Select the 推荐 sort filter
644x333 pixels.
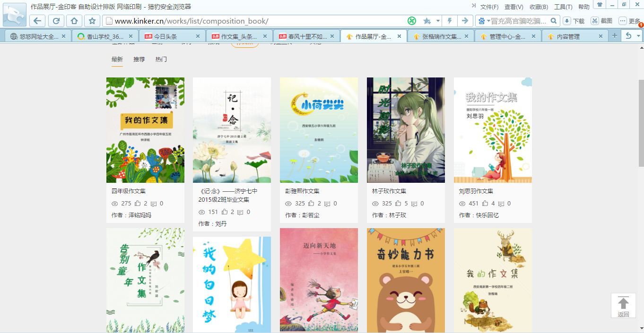click(x=139, y=60)
